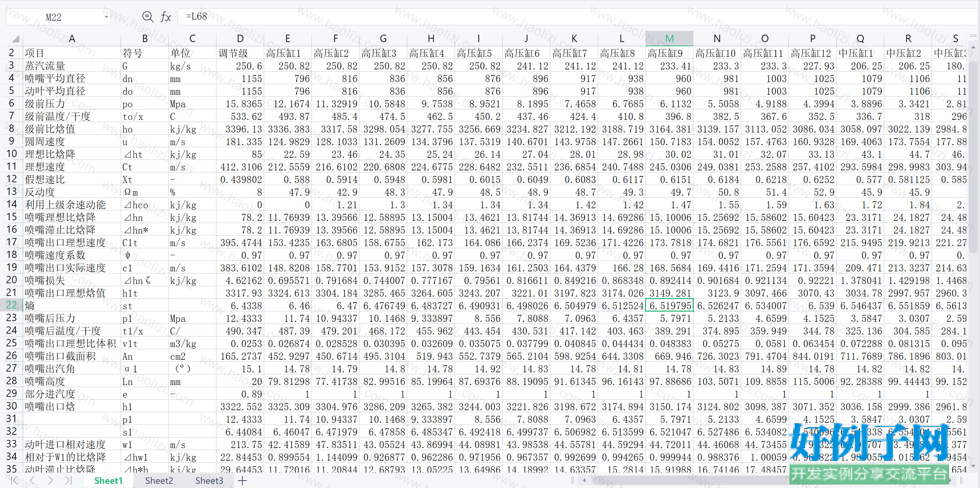Select cell 0.89 in row 29
This screenshot has height=488, width=980.
[240, 394]
